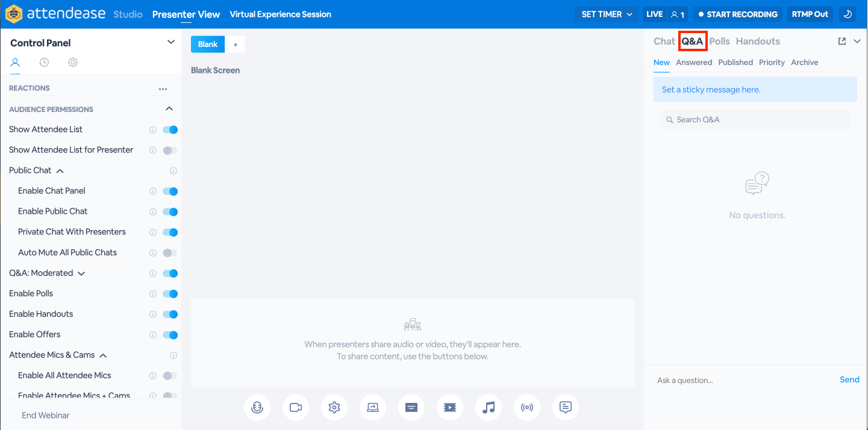The image size is (868, 430).
Task: Select the Answered tab in Q&A
Action: pyautogui.click(x=694, y=62)
